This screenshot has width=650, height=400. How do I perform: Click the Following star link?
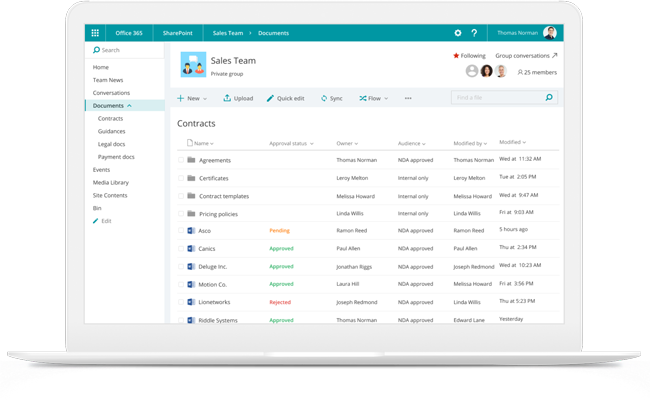(x=468, y=56)
